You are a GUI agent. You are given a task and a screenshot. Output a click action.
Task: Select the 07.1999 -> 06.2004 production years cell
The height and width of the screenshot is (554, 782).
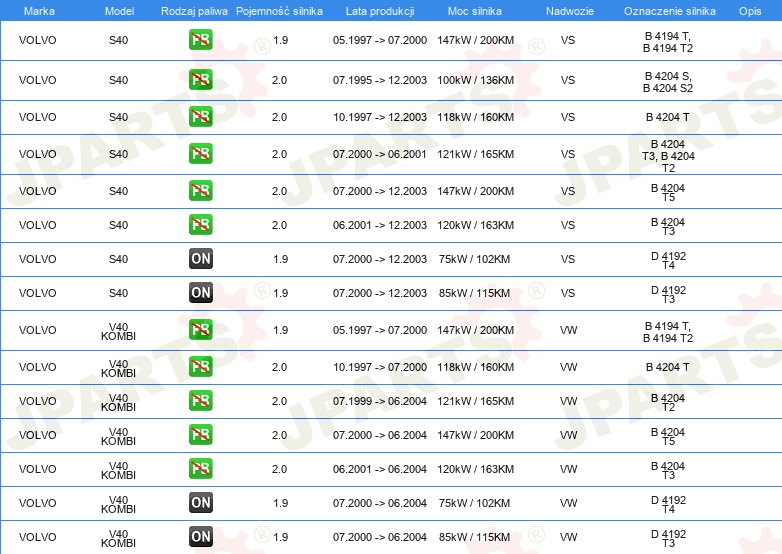coord(379,401)
